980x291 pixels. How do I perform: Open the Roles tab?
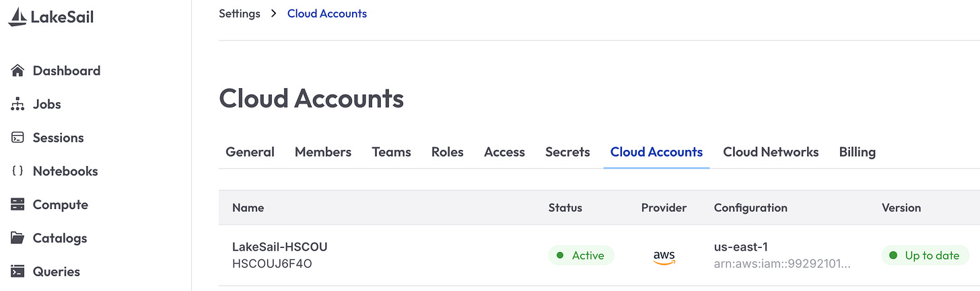[x=448, y=152]
